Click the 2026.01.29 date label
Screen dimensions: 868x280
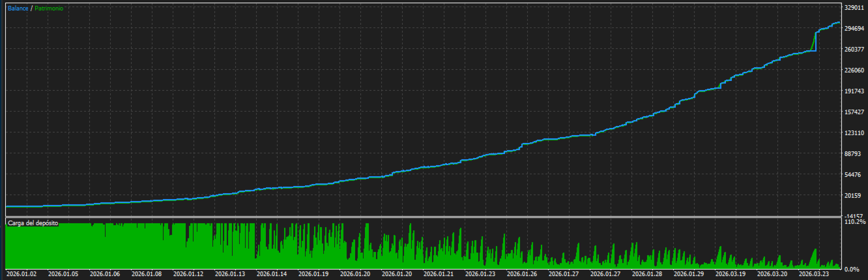(x=689, y=275)
